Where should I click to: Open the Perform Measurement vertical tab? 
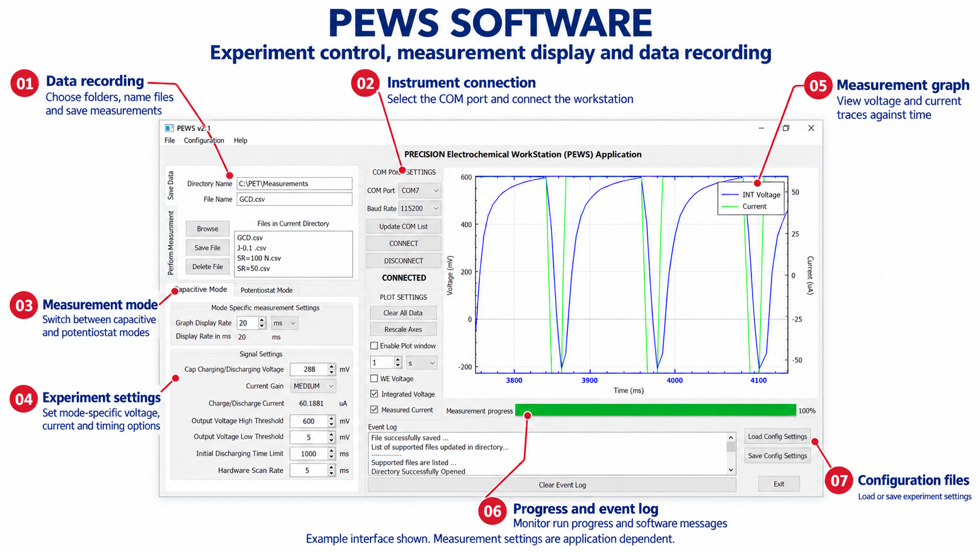point(171,243)
